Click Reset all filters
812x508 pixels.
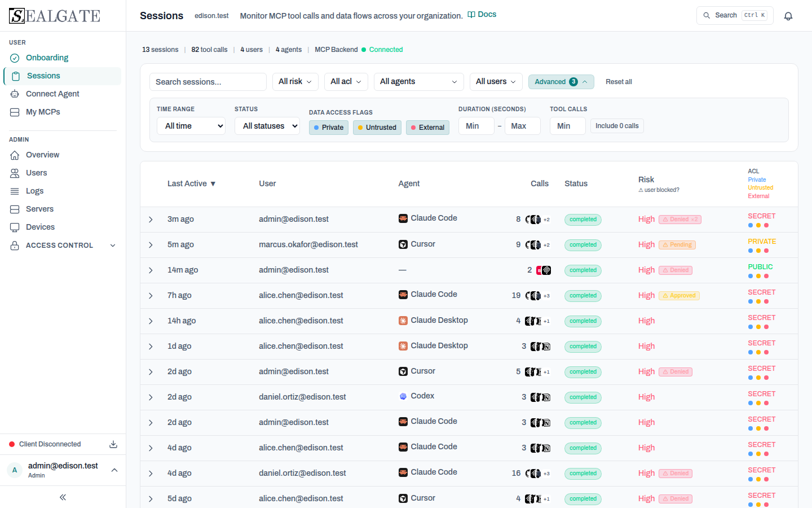pyautogui.click(x=619, y=82)
